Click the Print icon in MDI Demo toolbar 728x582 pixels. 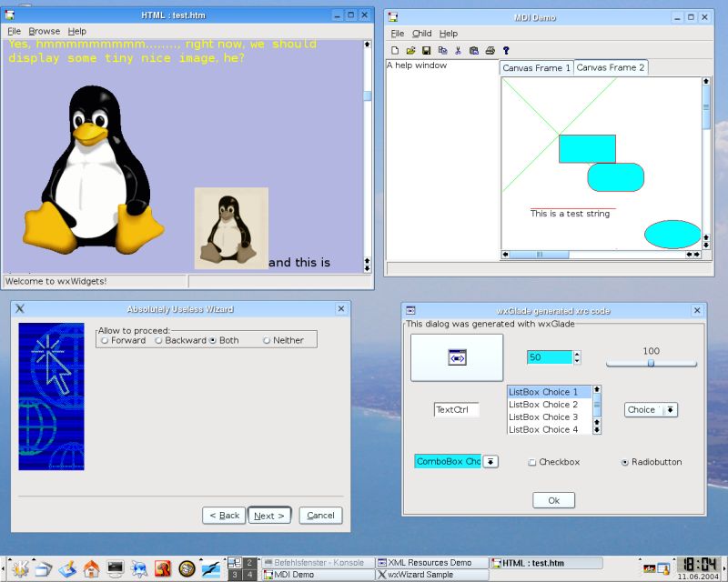(x=490, y=51)
